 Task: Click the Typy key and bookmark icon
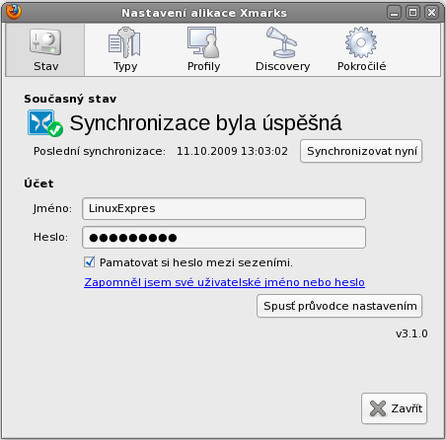coord(124,42)
